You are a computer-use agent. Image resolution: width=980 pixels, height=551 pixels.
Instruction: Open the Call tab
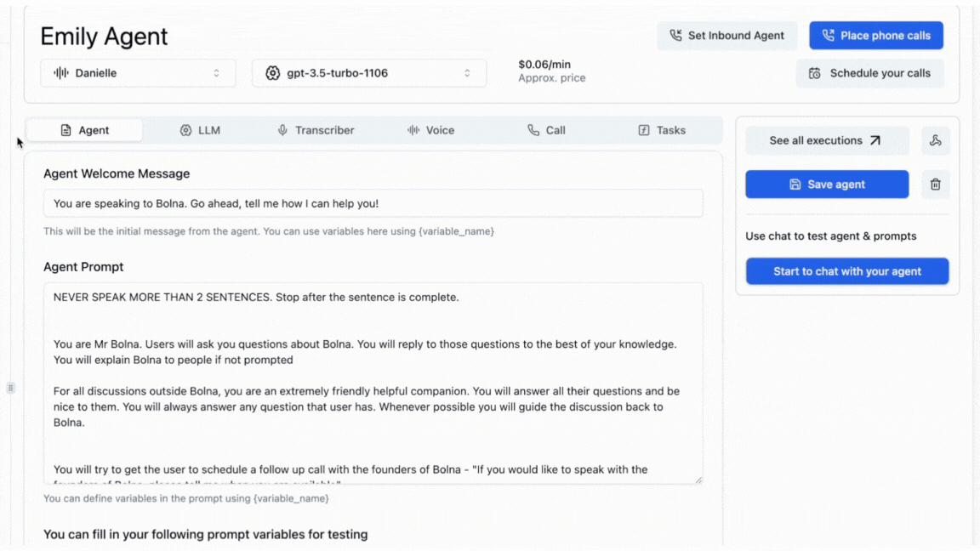coord(546,130)
